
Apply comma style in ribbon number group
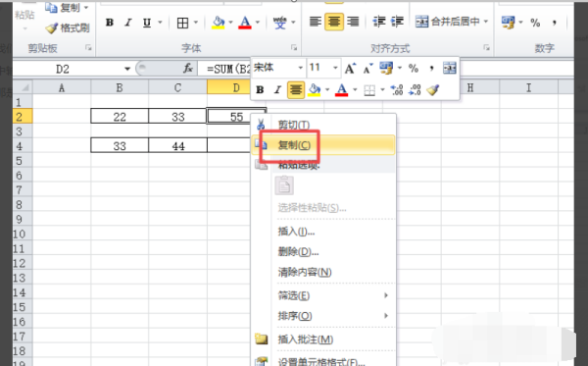click(x=555, y=23)
